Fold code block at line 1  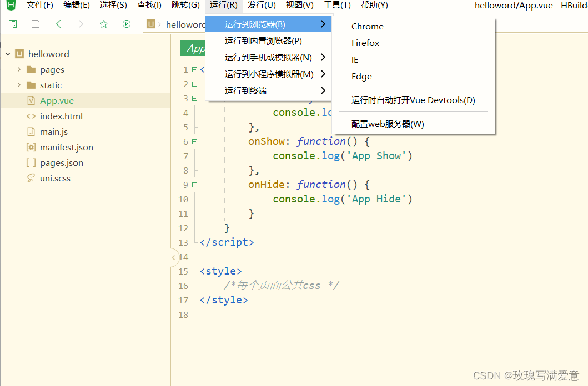pyautogui.click(x=194, y=70)
